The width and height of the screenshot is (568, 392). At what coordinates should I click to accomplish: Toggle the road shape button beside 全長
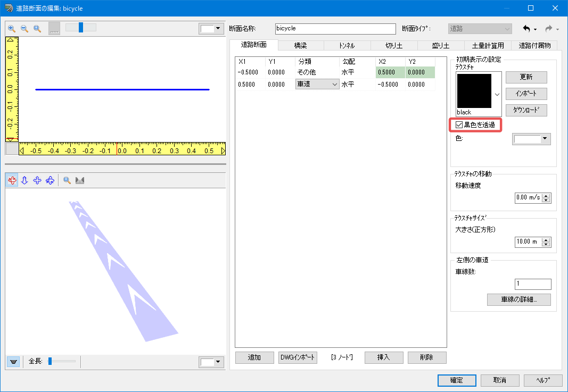13,362
